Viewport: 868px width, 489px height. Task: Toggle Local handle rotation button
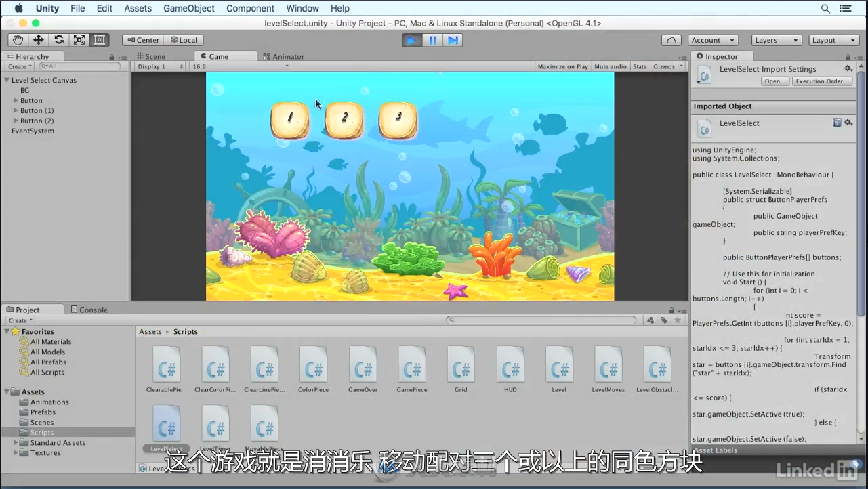(183, 40)
